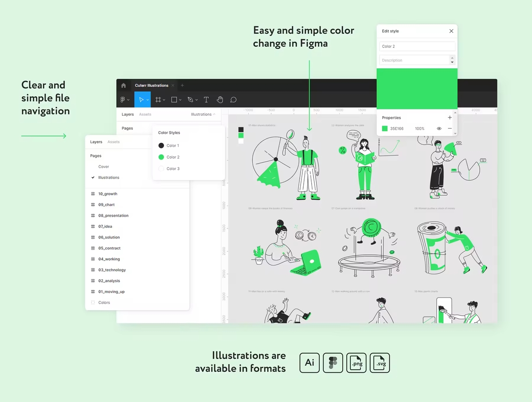Image resolution: width=532 pixels, height=402 pixels.
Task: Open the Rectangle shape tool dropdown
Action: pos(180,100)
